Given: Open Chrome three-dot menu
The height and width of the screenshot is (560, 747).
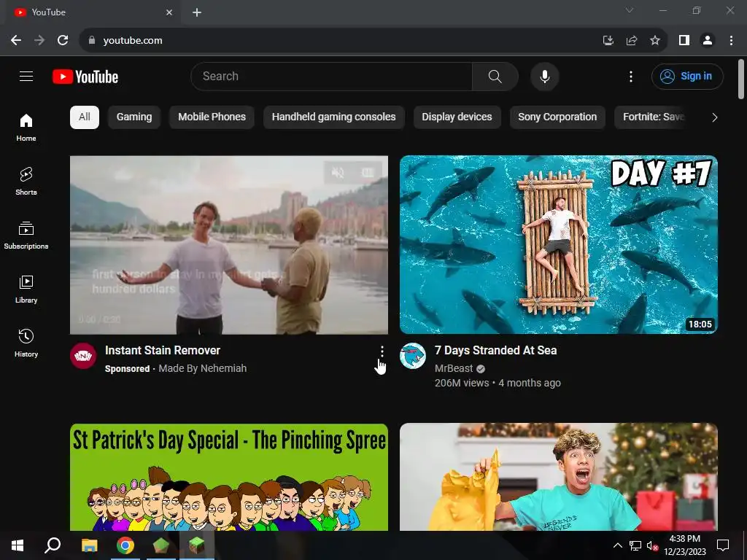Looking at the screenshot, I should coord(731,41).
